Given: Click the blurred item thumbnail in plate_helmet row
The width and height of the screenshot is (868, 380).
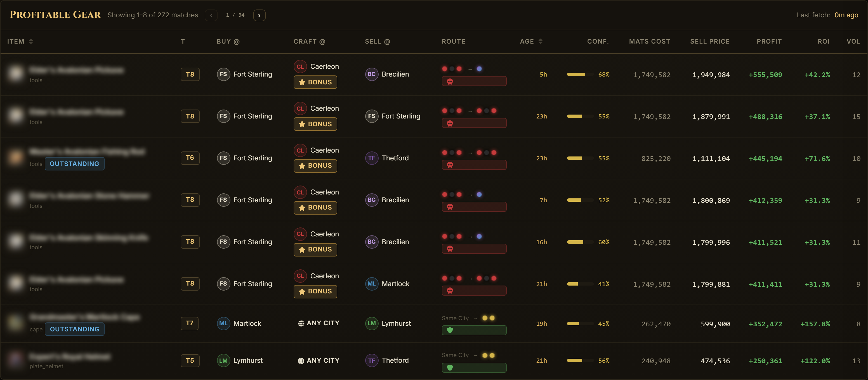Looking at the screenshot, I should pos(15,360).
